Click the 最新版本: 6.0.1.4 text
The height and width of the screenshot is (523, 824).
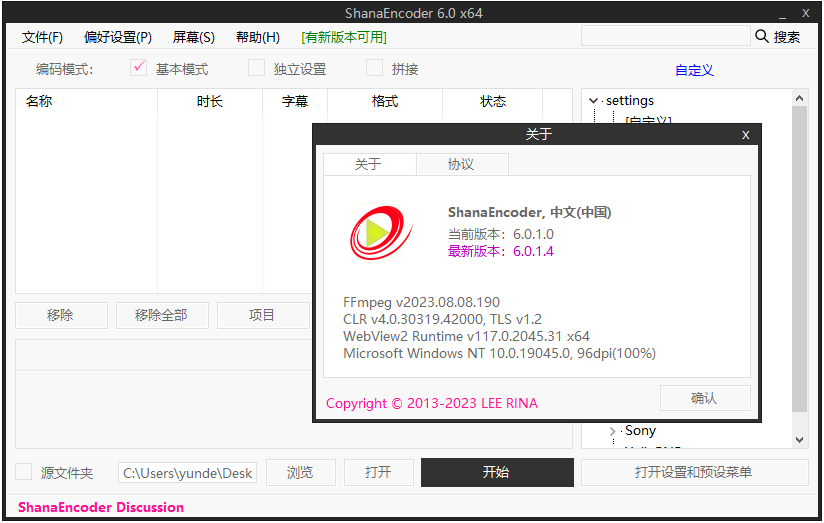(x=500, y=251)
